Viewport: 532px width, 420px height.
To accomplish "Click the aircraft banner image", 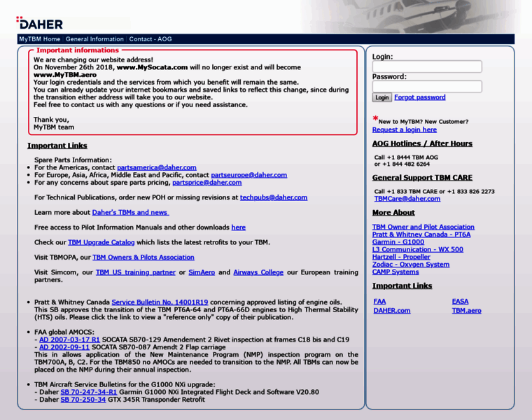I will 409,16.
